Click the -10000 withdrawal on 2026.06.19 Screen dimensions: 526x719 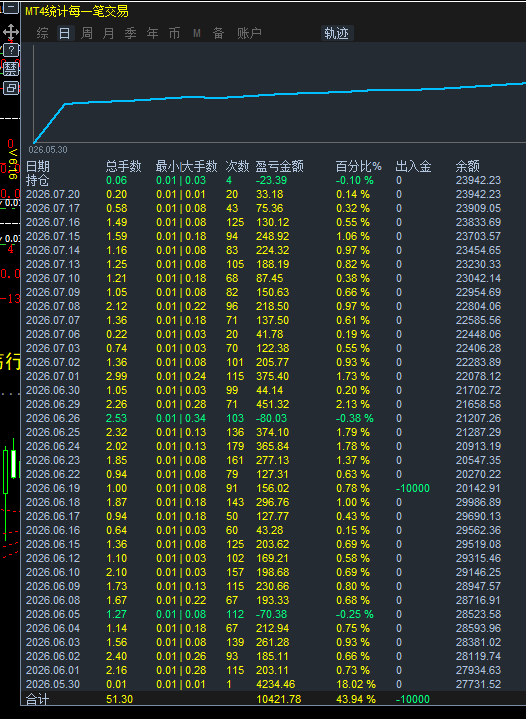coord(413,488)
